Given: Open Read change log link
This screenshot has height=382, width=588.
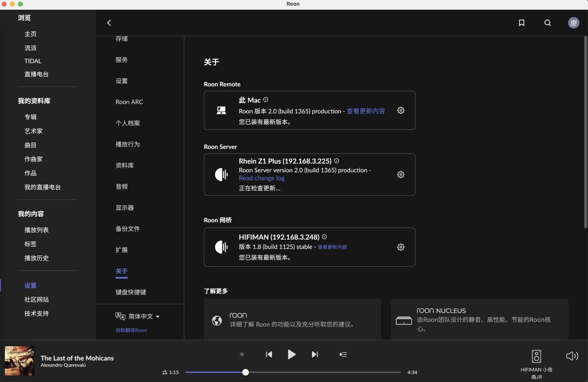Looking at the screenshot, I should (x=262, y=178).
